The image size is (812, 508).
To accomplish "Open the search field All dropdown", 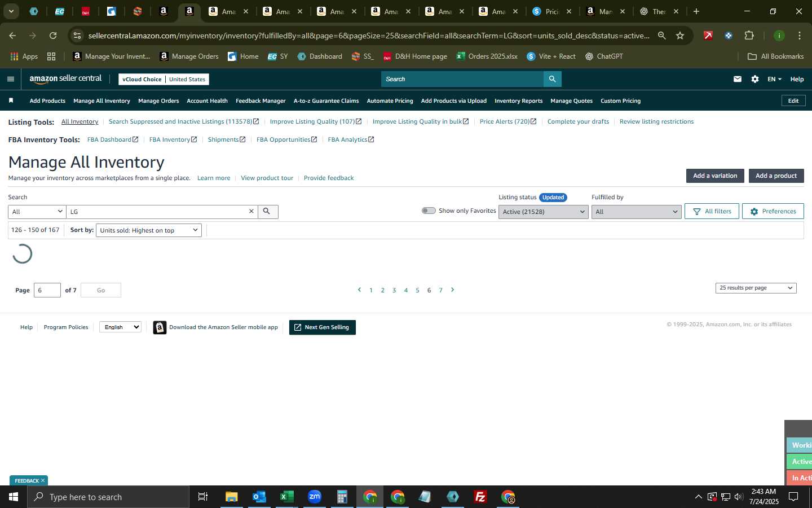I will (x=37, y=212).
